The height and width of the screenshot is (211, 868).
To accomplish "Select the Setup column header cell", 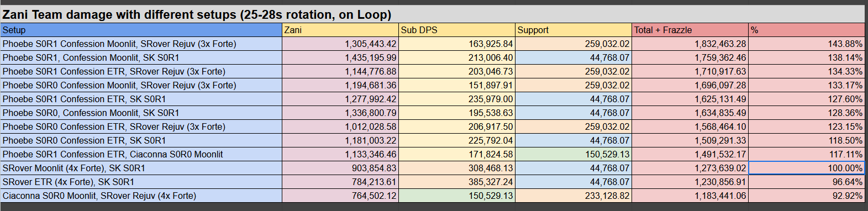I will click(141, 30).
